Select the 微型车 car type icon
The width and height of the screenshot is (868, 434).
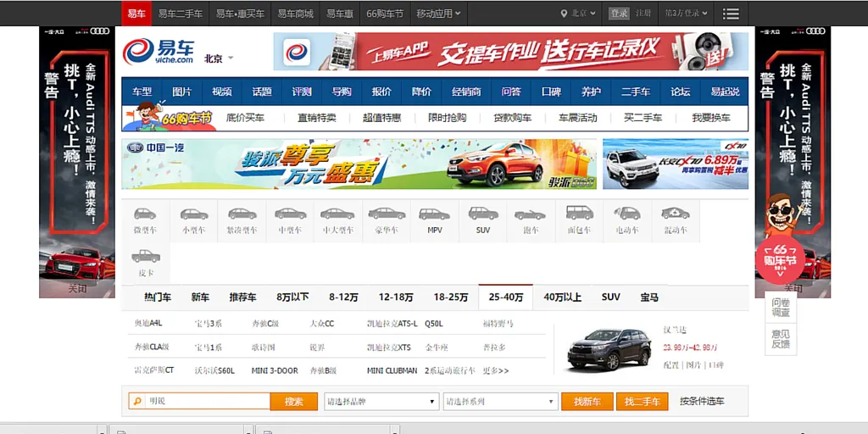(145, 214)
